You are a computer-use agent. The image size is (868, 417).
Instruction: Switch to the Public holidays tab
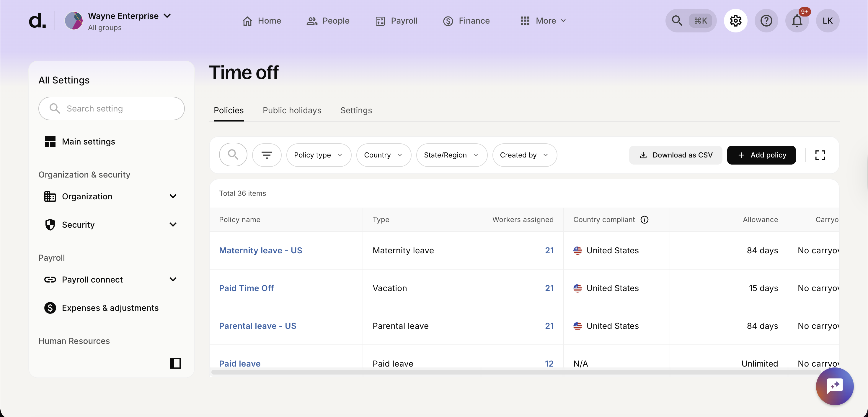291,110
